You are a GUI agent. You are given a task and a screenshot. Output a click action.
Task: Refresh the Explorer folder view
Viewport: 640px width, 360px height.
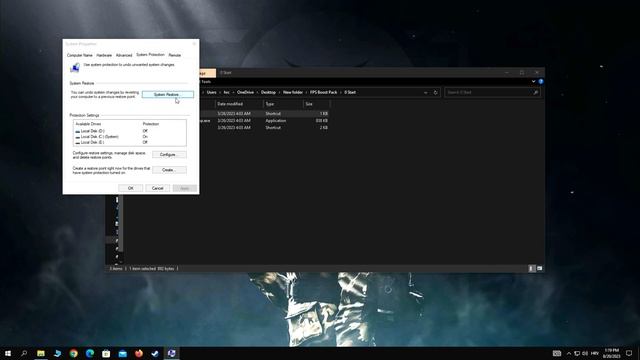[x=436, y=93]
